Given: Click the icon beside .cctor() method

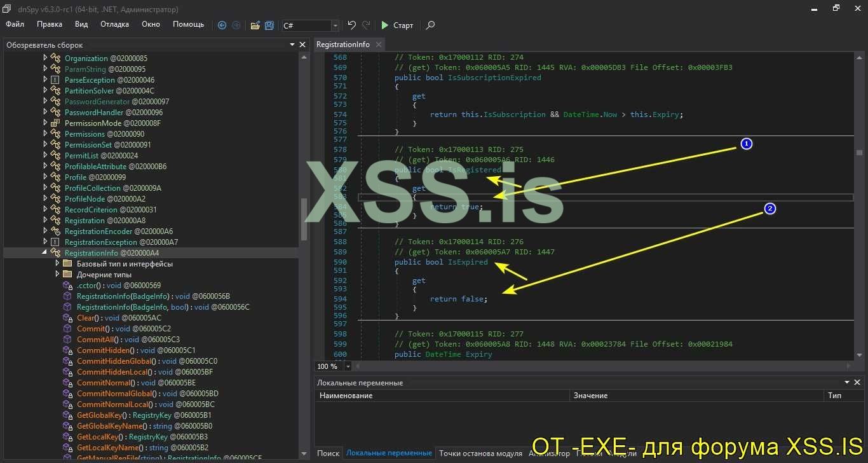Looking at the screenshot, I should click(x=67, y=286).
